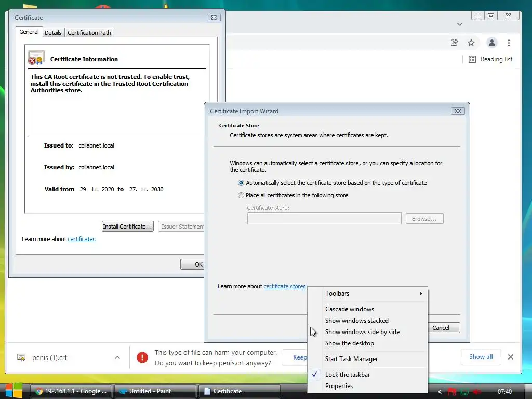The image size is (532, 399).
Task: Expand Chrome tab search chevron
Action: (x=460, y=24)
